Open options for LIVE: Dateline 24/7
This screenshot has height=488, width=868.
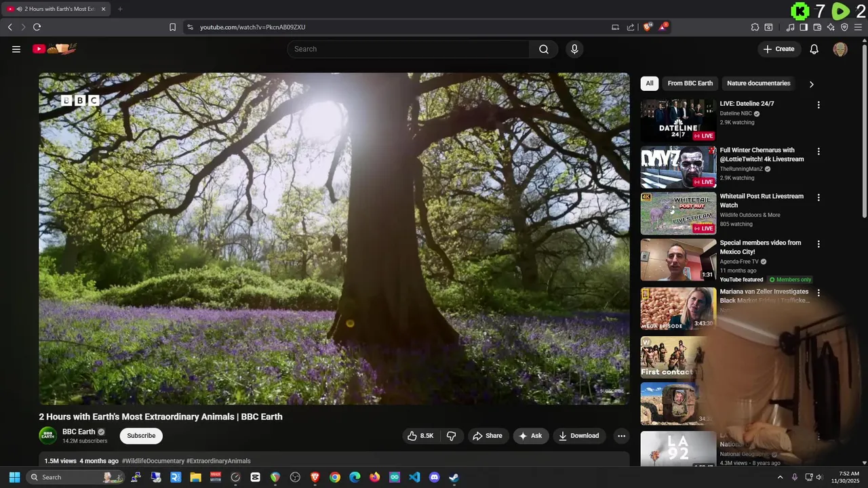pyautogui.click(x=818, y=105)
